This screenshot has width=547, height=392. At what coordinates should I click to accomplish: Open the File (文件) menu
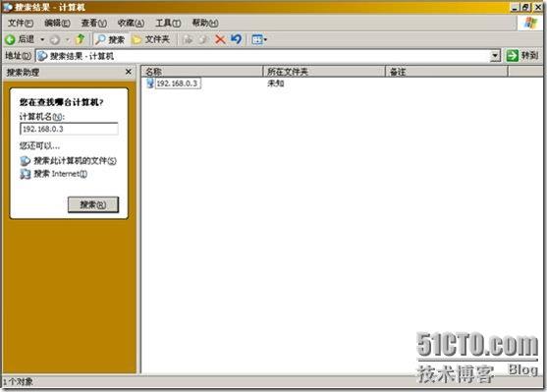point(21,23)
